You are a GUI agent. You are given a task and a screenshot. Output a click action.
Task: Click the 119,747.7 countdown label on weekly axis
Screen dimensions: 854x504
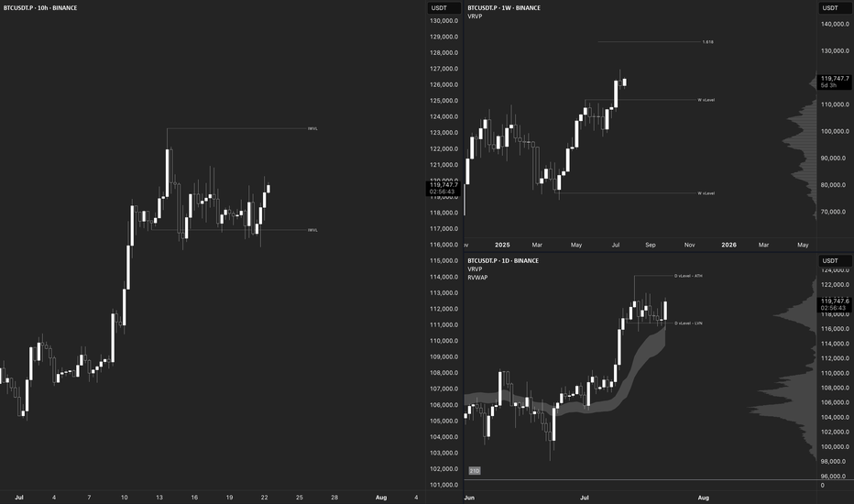(835, 82)
